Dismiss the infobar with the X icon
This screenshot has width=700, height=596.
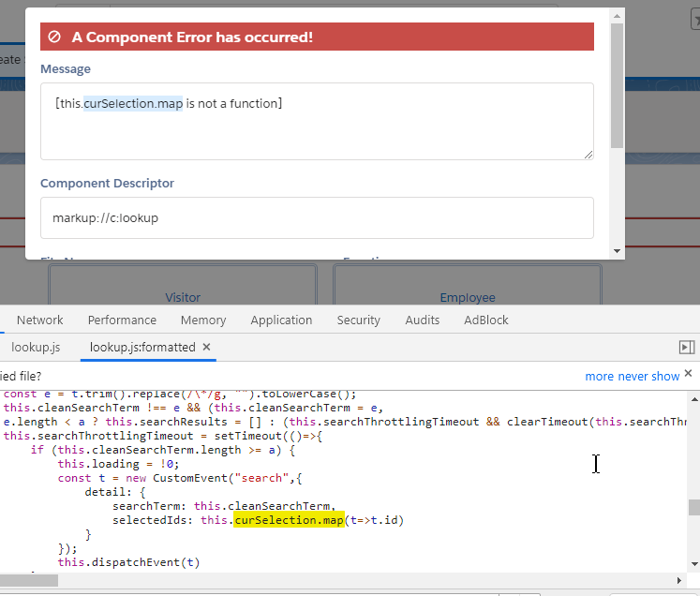click(688, 373)
